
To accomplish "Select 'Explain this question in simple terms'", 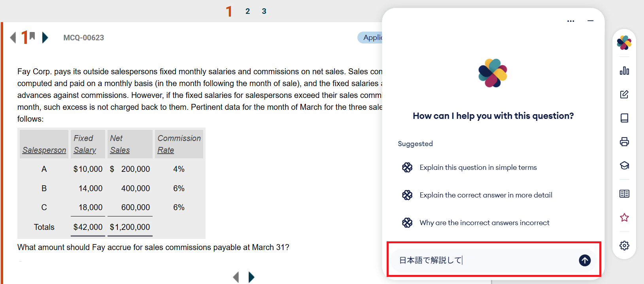I will (478, 167).
